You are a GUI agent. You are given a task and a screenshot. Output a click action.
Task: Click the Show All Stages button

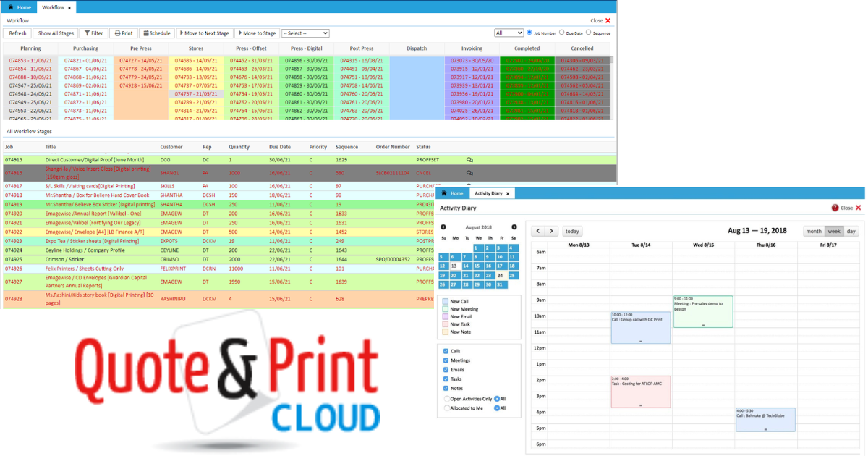pyautogui.click(x=56, y=33)
